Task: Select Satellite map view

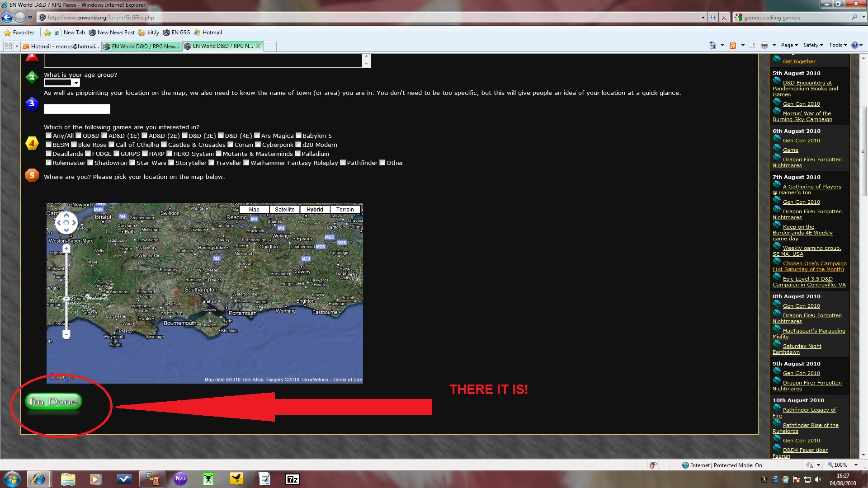Action: [x=284, y=210]
